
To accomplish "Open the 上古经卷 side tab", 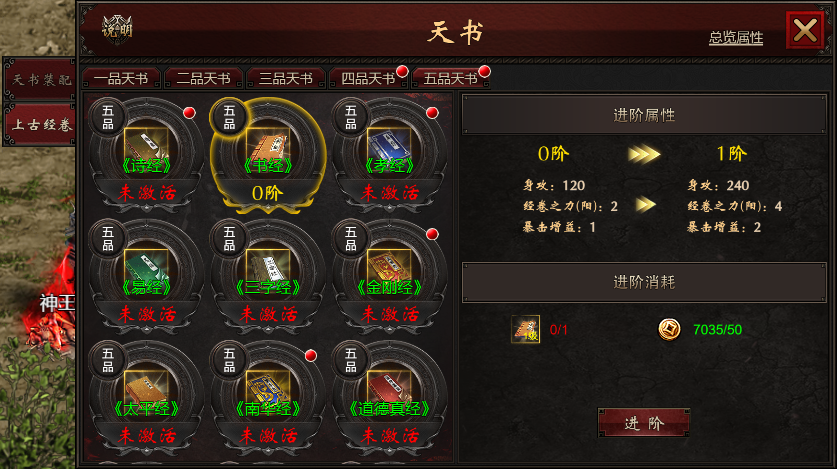I will 41,124.
